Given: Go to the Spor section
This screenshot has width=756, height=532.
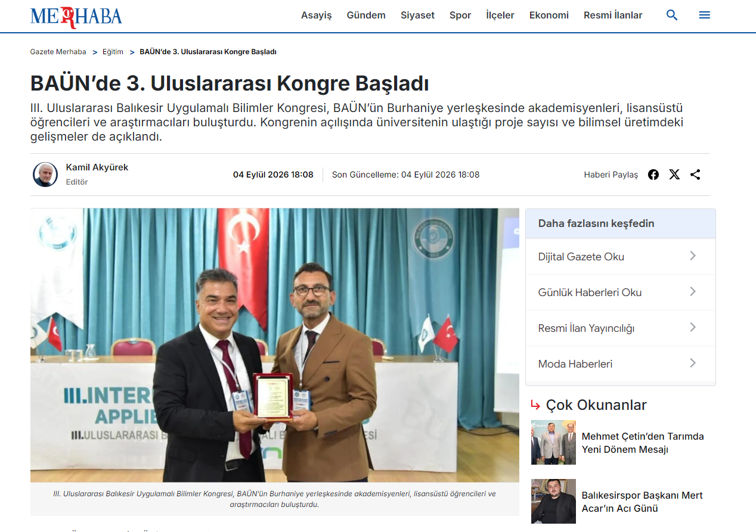Looking at the screenshot, I should 460,15.
